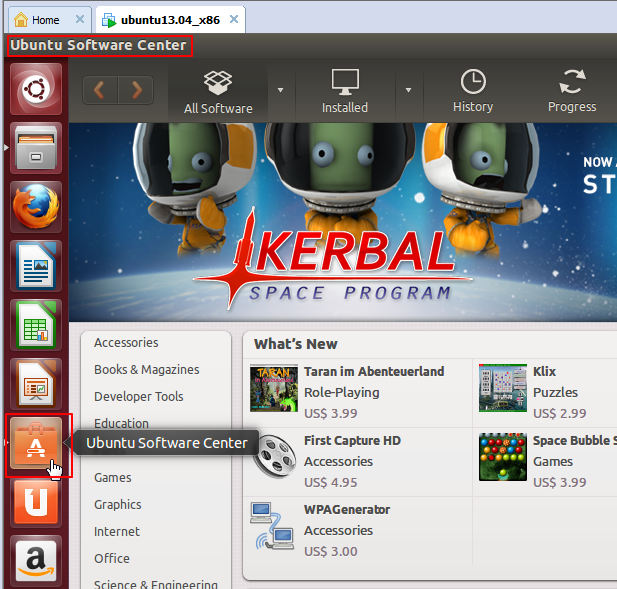
Task: Open the First Capture HD title
Action: pos(352,441)
